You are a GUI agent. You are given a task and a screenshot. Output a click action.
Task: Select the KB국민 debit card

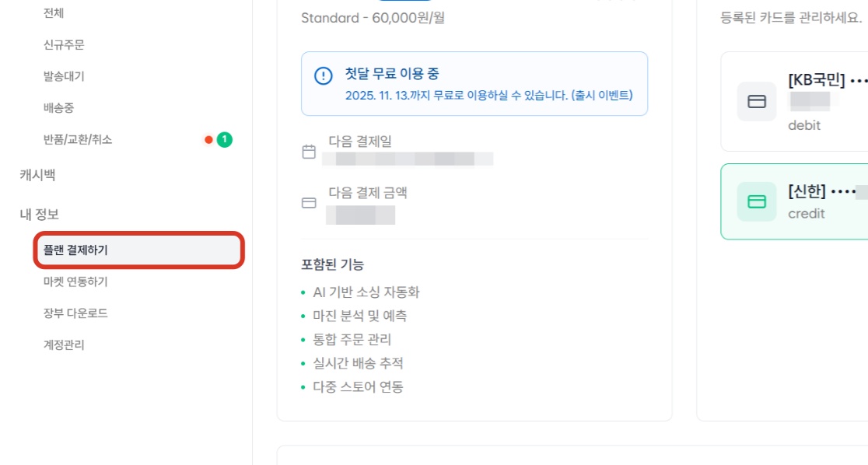point(794,101)
